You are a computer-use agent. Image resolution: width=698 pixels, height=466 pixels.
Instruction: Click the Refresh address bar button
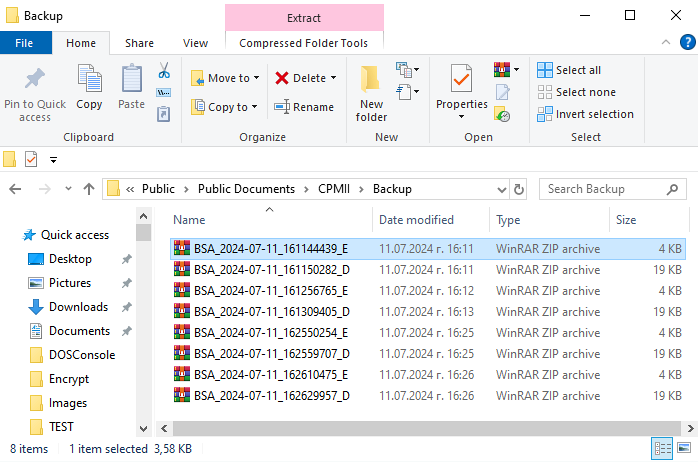click(519, 190)
